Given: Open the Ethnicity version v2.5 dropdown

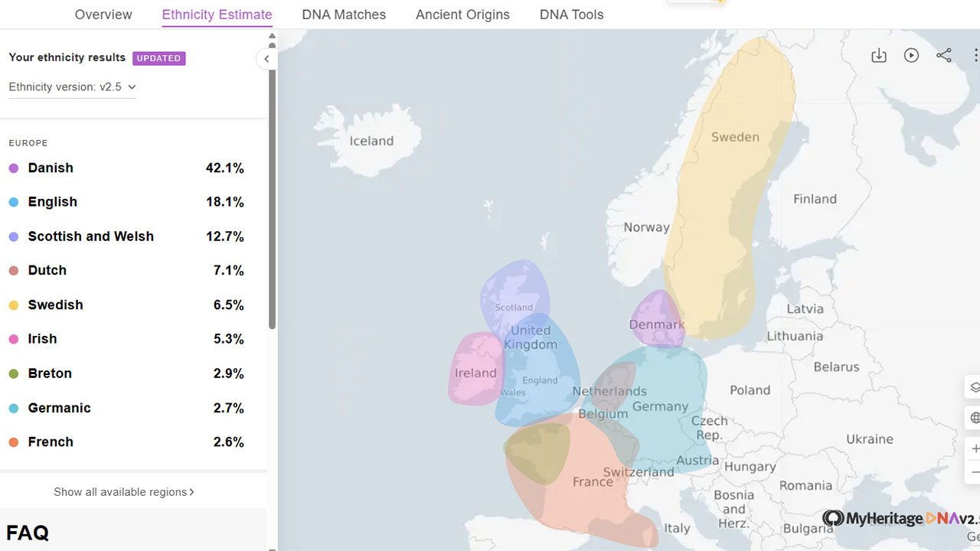Looking at the screenshot, I should coord(72,86).
